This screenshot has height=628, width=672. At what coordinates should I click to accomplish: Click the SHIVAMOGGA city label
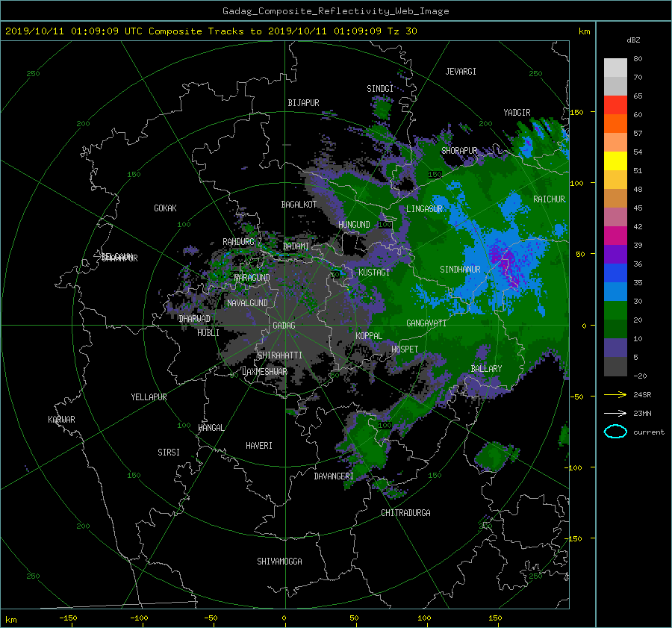tap(279, 562)
